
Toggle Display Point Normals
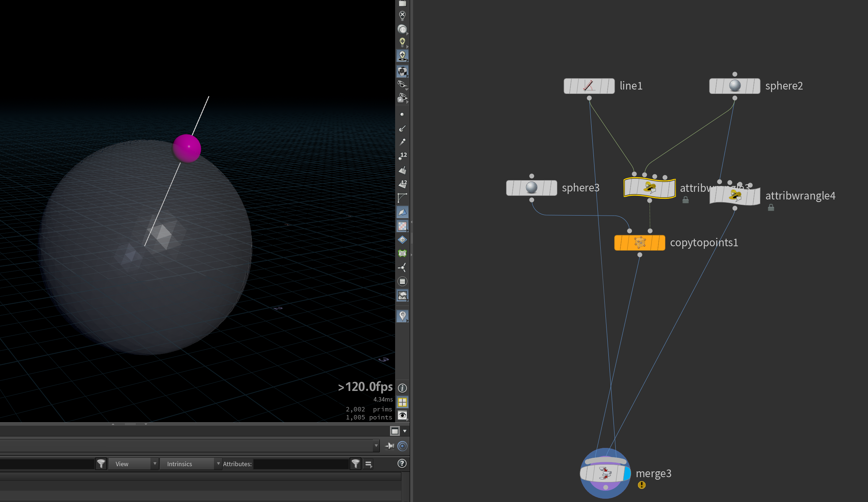pyautogui.click(x=402, y=128)
